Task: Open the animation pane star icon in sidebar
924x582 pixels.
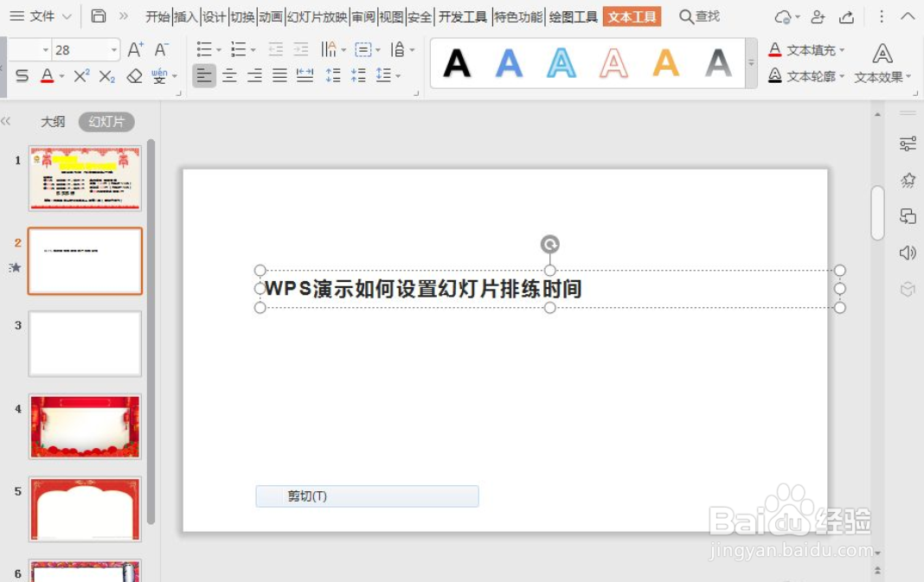Action: [x=908, y=181]
